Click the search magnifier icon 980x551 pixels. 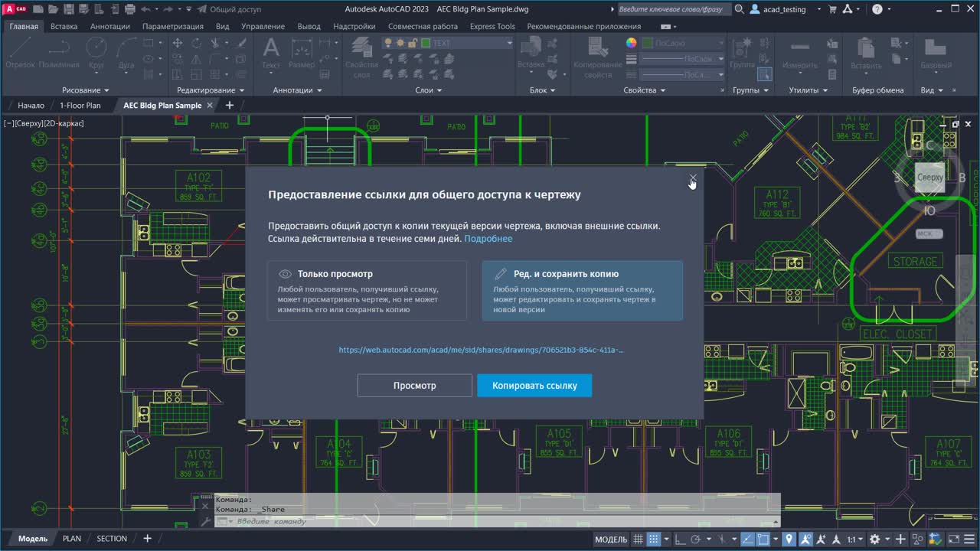click(x=739, y=9)
